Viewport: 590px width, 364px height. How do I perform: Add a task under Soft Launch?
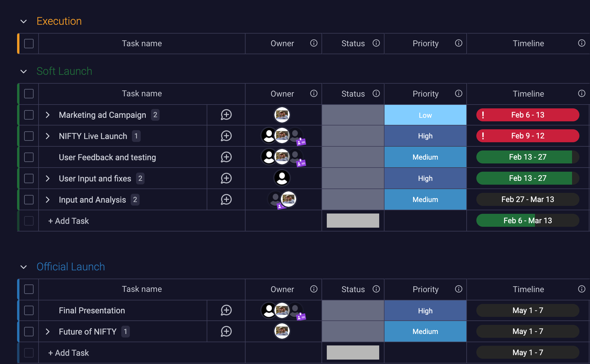coord(69,221)
